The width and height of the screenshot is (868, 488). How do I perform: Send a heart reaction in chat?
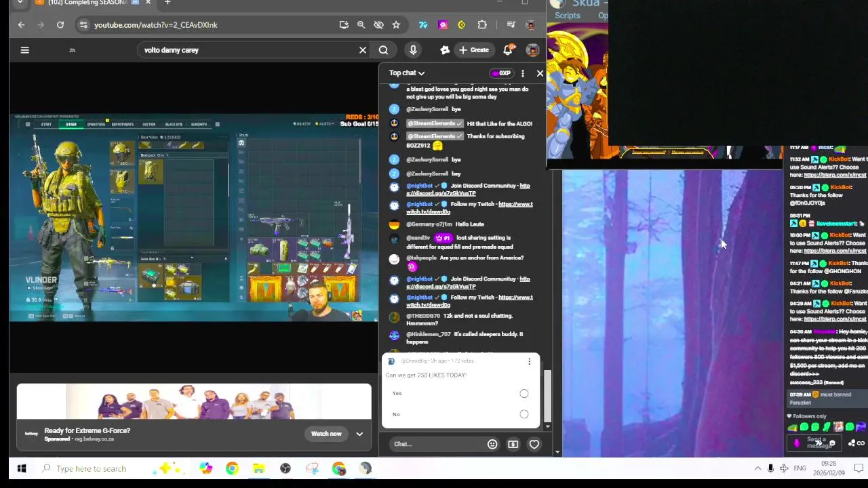click(x=534, y=445)
